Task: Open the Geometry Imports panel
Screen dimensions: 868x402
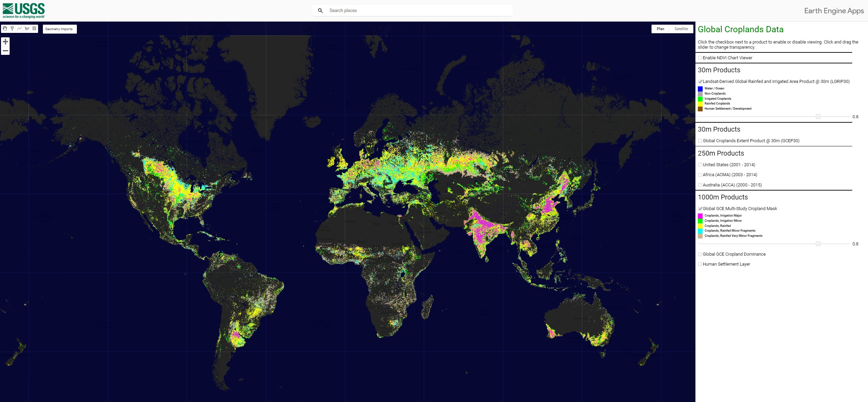Action: [x=59, y=29]
